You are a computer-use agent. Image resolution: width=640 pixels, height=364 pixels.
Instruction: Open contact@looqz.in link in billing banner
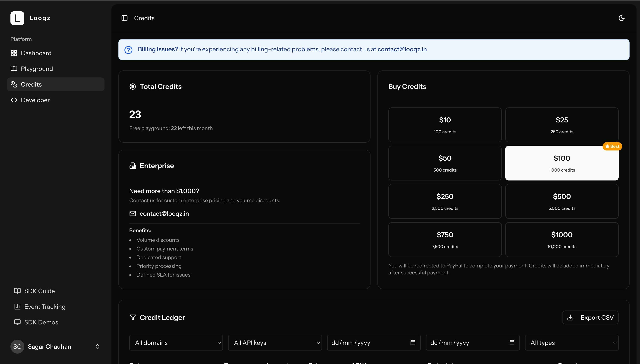(x=402, y=49)
